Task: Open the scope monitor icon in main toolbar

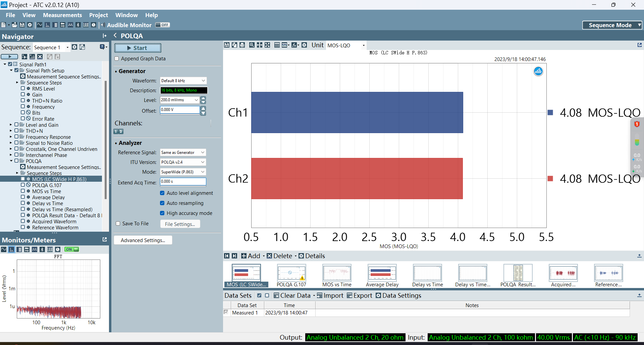Action: [40, 25]
